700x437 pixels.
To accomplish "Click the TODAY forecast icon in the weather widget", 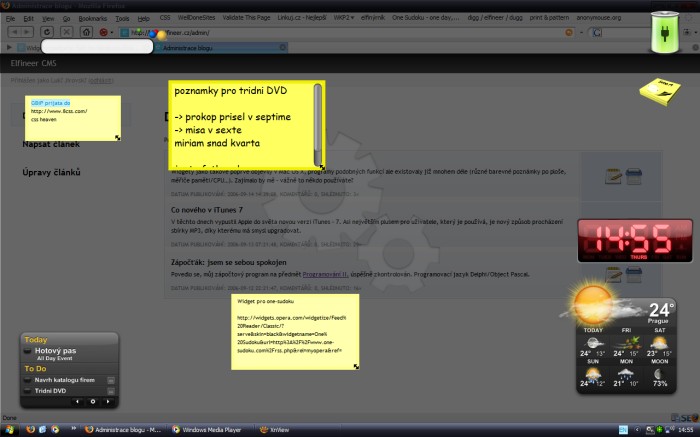I will click(x=594, y=343).
